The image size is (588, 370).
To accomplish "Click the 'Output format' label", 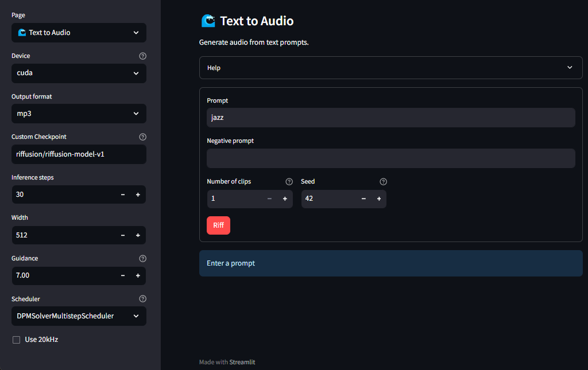I will [x=32, y=96].
